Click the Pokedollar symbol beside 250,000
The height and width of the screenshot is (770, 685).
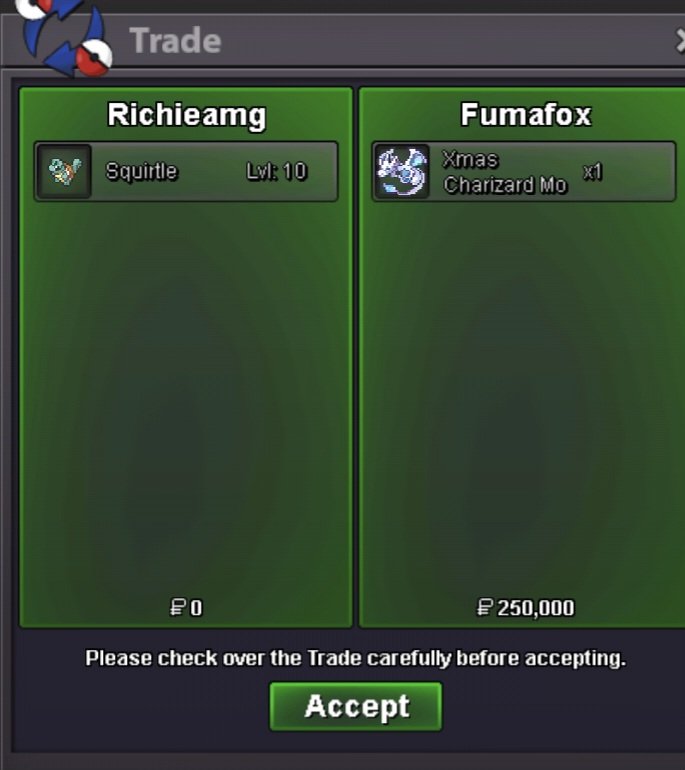[485, 608]
